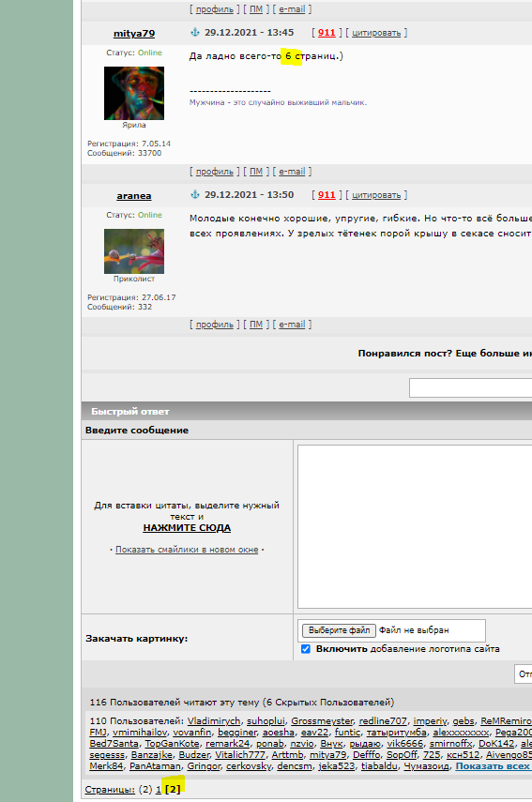Viewport: 532px width, 802px height.
Task: Click the 'Страницы:' pagination link
Action: 110,789
